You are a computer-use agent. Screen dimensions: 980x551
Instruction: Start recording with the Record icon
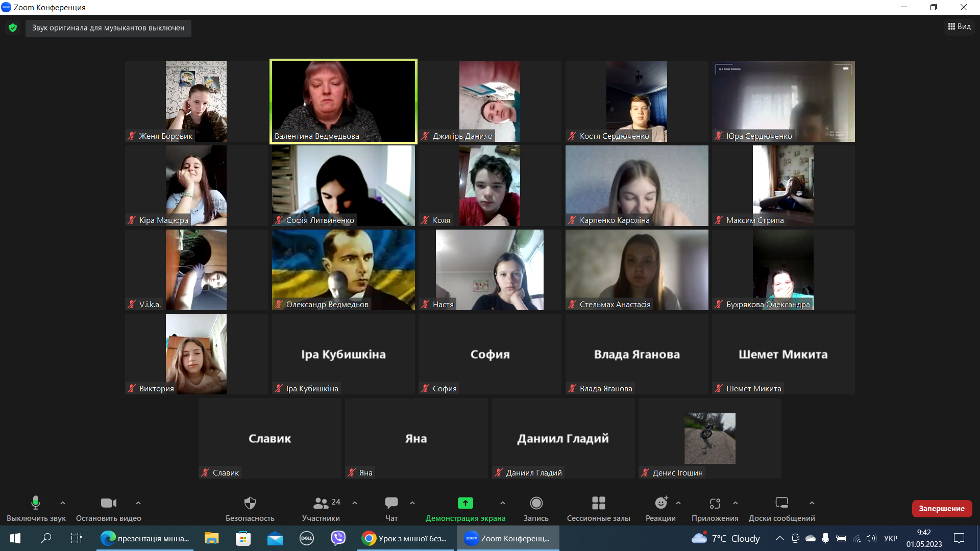pos(536,503)
